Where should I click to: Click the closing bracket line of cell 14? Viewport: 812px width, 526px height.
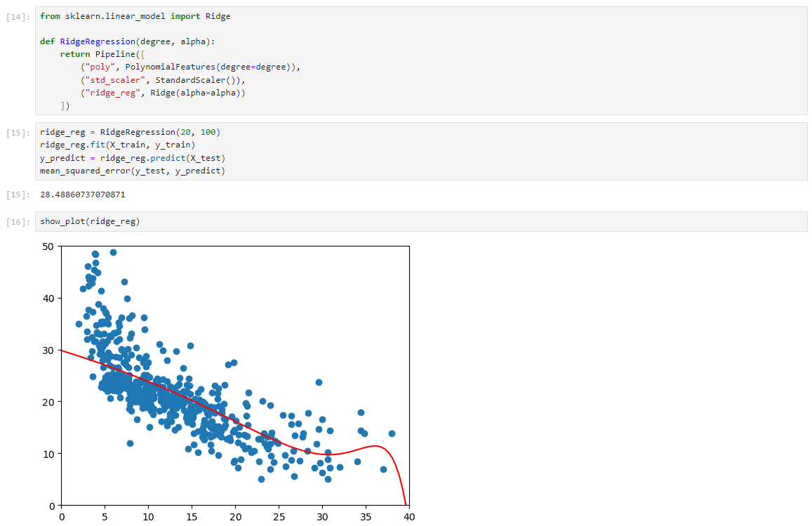click(x=65, y=106)
